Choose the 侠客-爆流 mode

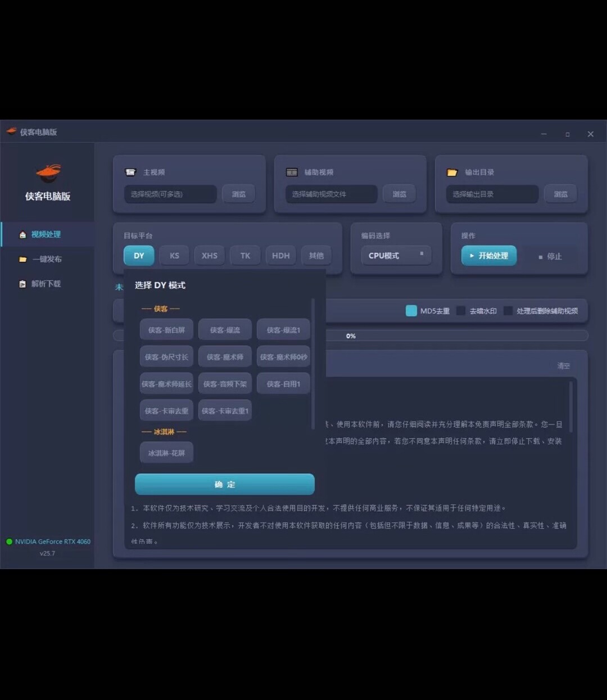(225, 330)
